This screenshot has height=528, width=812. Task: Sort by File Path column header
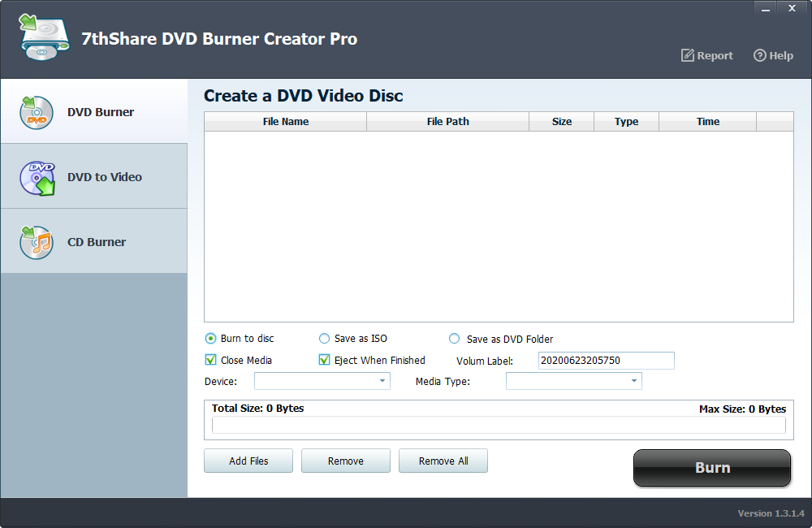click(x=448, y=121)
